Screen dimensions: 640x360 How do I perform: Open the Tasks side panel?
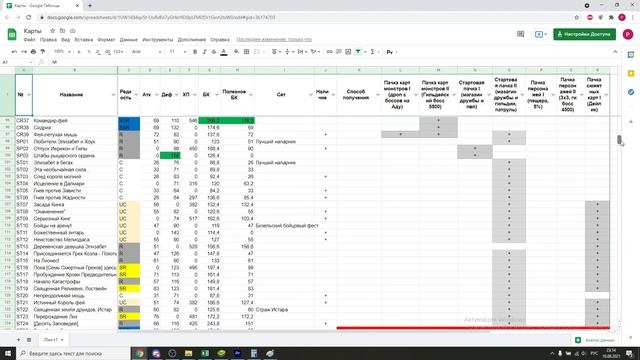pyautogui.click(x=631, y=92)
